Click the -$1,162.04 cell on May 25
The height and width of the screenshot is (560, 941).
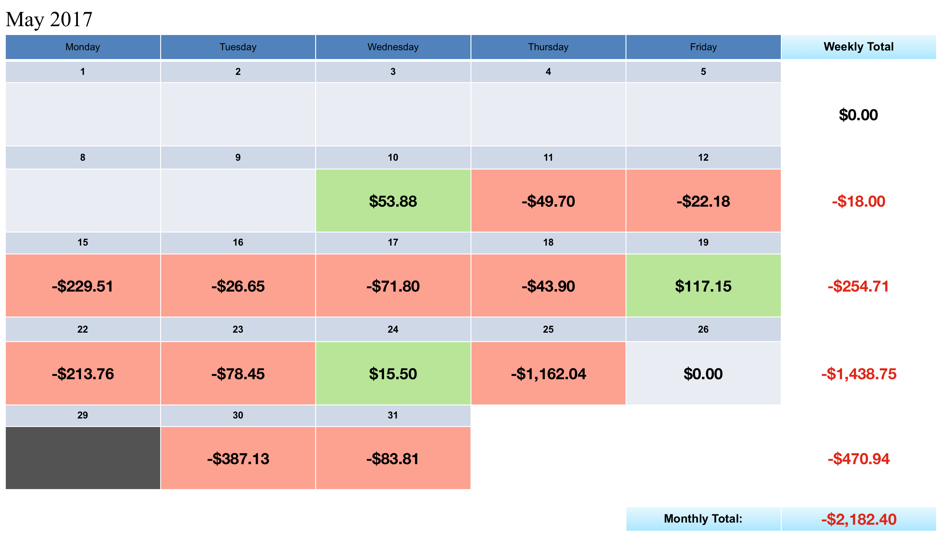tap(548, 373)
